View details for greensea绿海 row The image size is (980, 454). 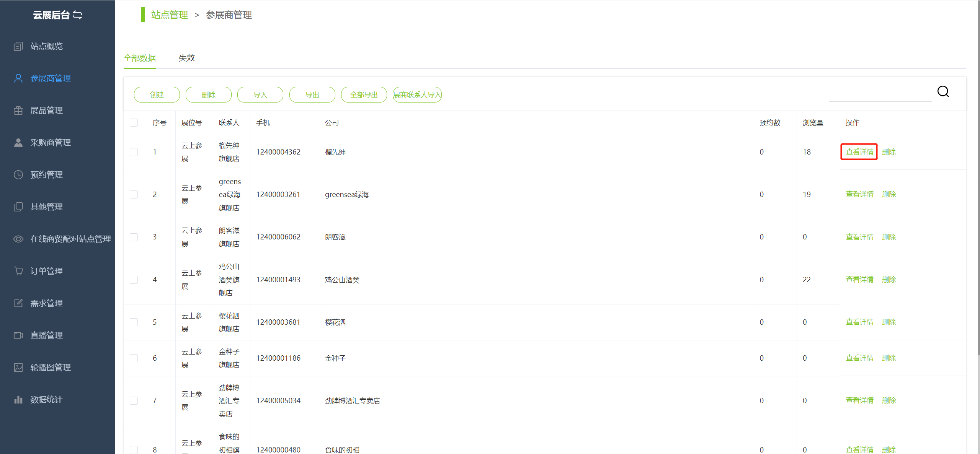click(x=859, y=194)
